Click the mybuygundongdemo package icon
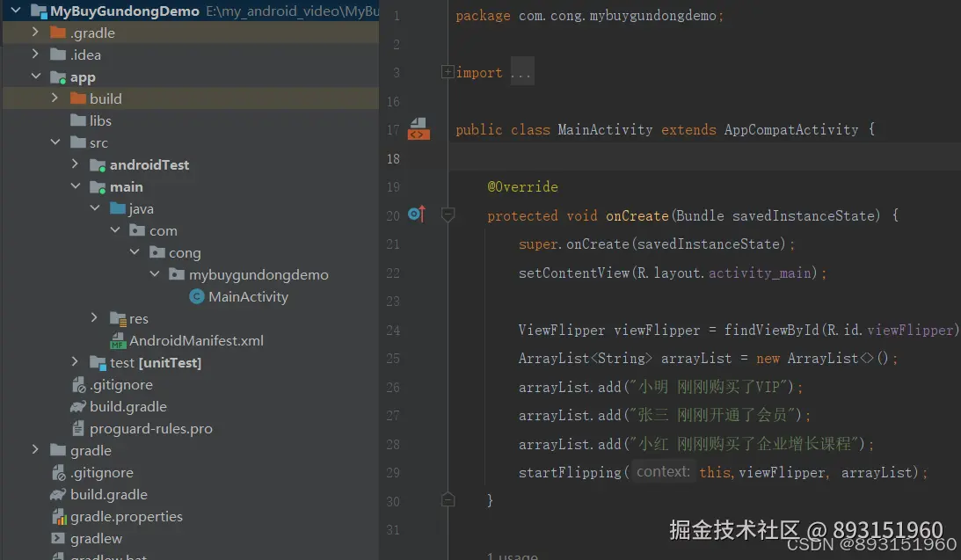The width and height of the screenshot is (961, 560). coord(177,274)
